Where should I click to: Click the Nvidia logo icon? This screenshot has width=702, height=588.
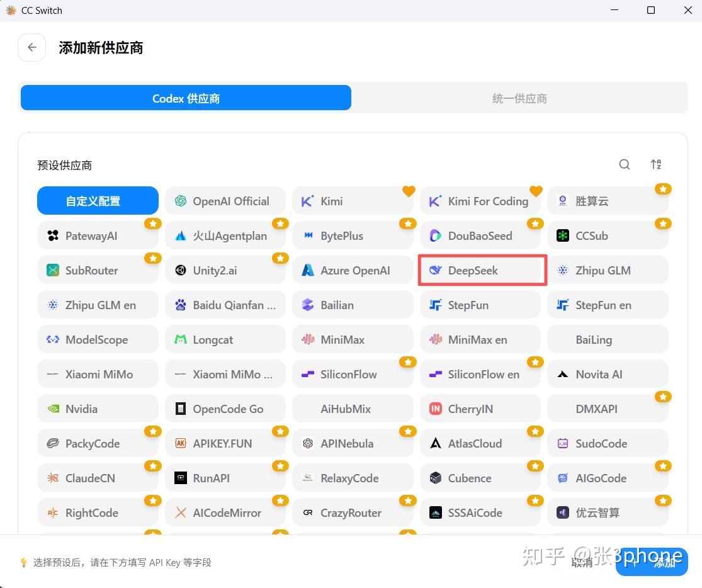click(53, 409)
